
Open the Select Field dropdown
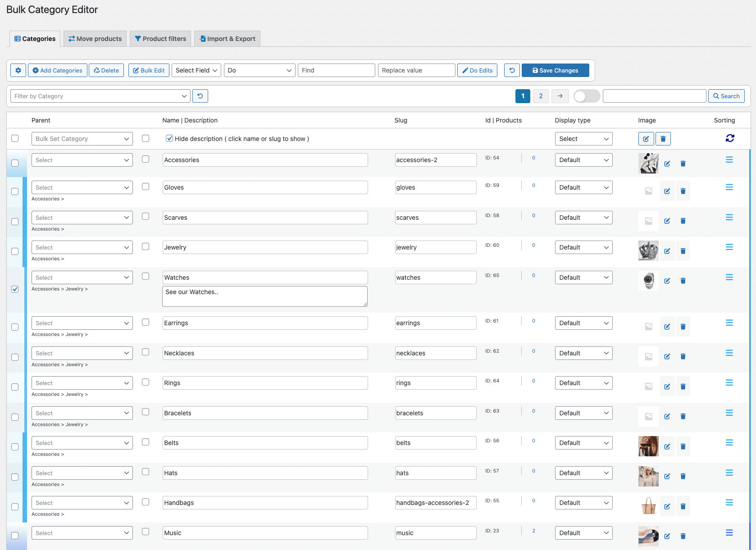(196, 70)
